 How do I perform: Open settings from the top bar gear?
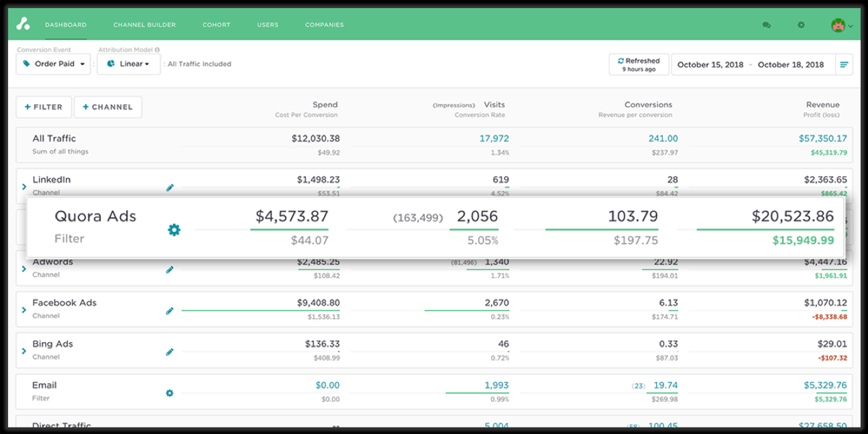[801, 25]
